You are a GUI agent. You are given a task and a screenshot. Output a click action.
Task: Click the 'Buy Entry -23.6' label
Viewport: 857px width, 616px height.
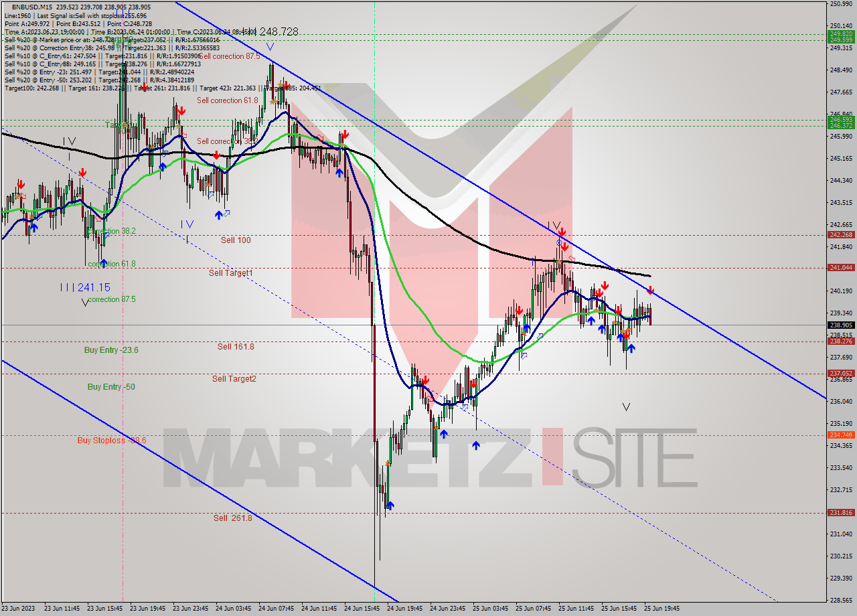[111, 350]
